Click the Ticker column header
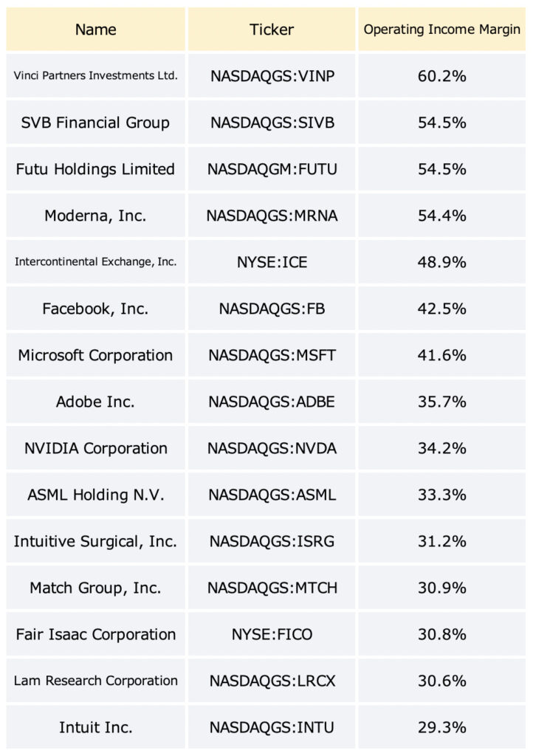 pos(272,30)
